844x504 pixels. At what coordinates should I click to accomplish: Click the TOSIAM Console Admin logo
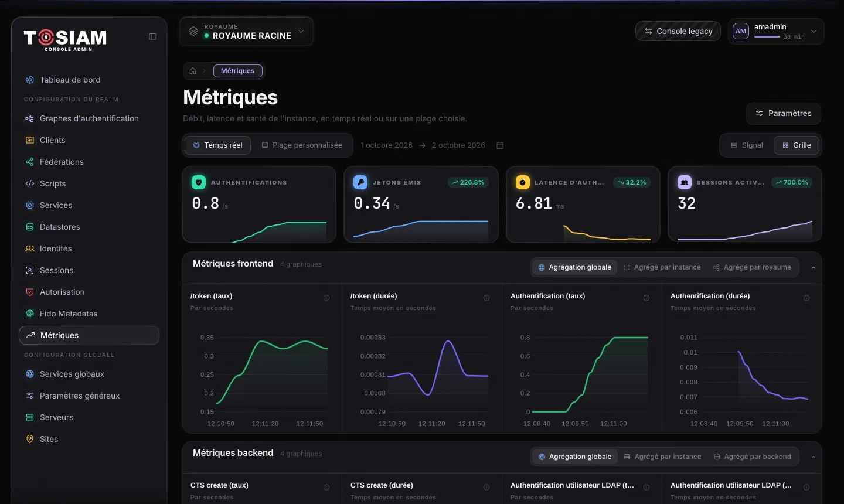[x=66, y=40]
